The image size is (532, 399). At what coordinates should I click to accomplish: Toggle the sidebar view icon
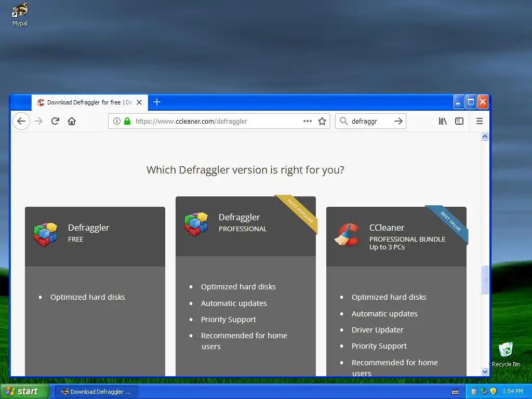click(x=459, y=121)
